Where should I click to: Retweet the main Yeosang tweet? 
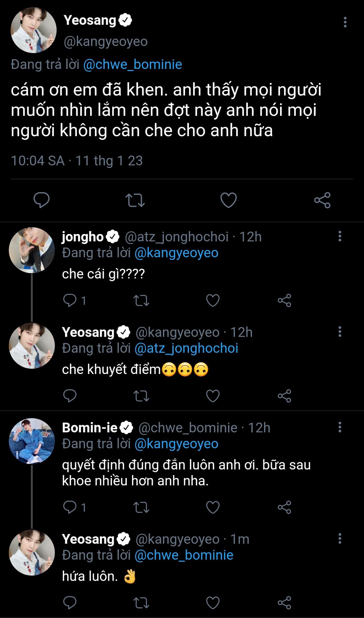[135, 200]
